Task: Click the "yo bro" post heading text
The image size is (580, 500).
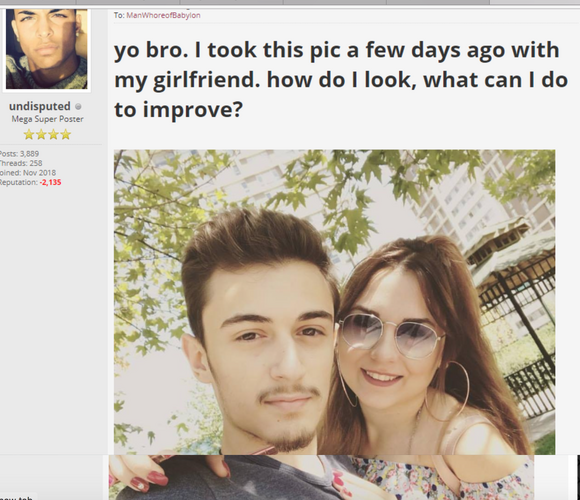Action: [341, 80]
